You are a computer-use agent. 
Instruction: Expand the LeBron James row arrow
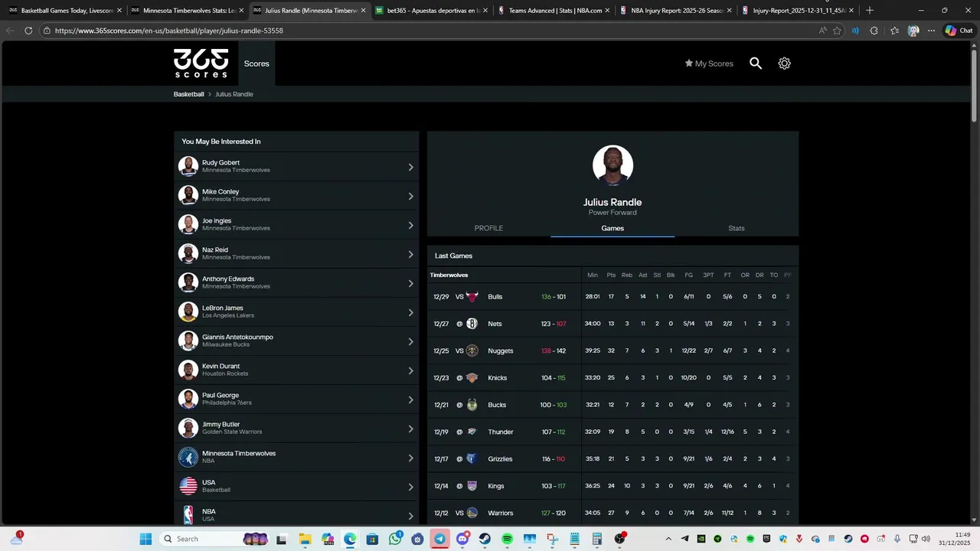410,312
